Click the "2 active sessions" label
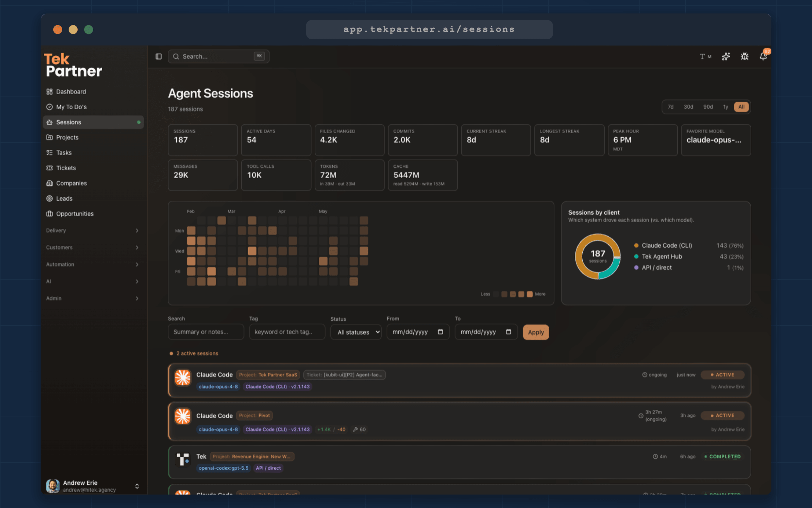812x508 pixels. (197, 354)
